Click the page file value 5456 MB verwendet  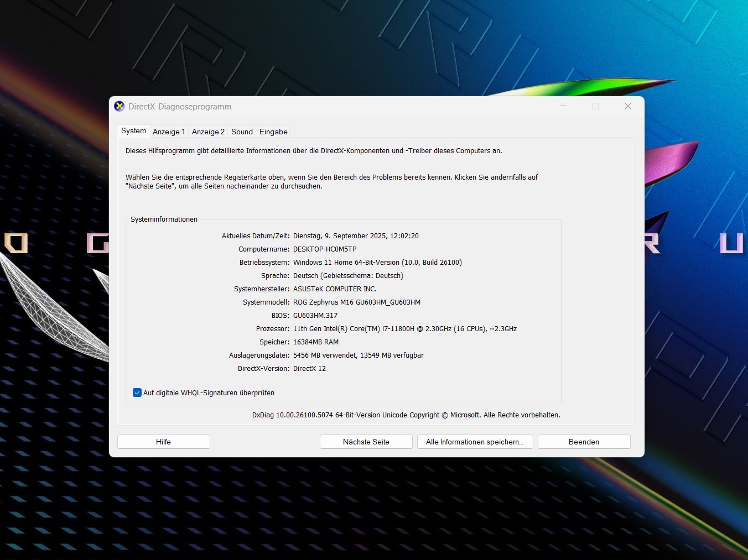coord(359,355)
